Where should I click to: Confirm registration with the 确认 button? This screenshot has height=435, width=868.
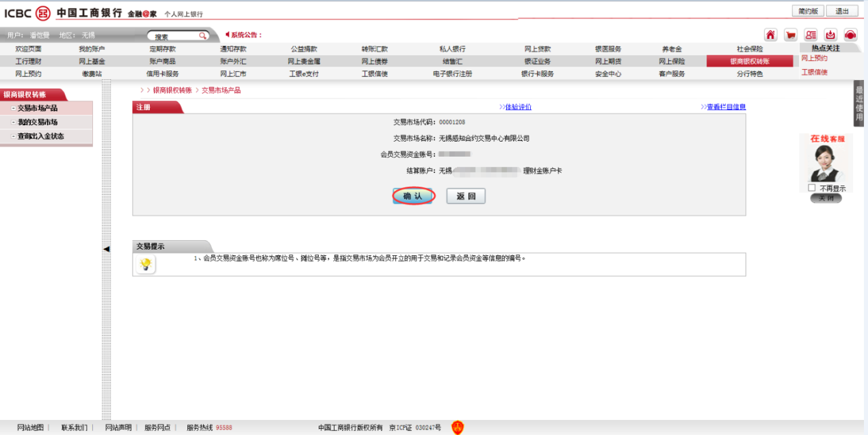413,196
